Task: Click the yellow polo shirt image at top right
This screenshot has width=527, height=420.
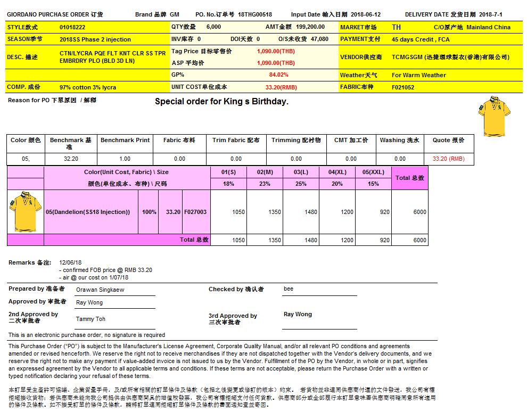Action: point(499,116)
